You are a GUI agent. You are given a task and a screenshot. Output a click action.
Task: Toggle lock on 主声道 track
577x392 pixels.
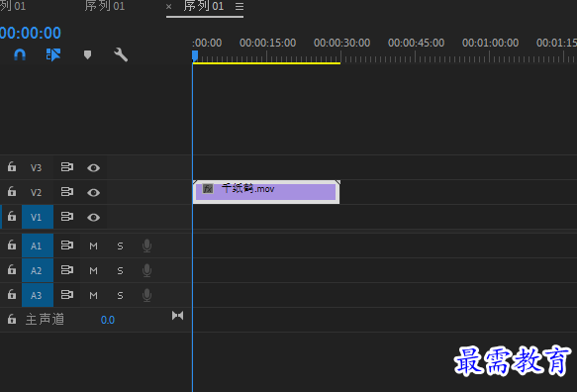pos(12,319)
